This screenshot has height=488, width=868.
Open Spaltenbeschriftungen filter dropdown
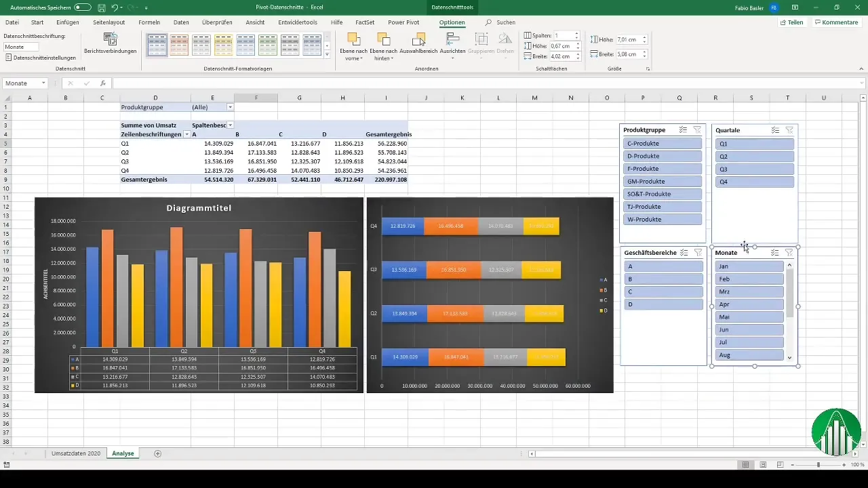coord(230,125)
